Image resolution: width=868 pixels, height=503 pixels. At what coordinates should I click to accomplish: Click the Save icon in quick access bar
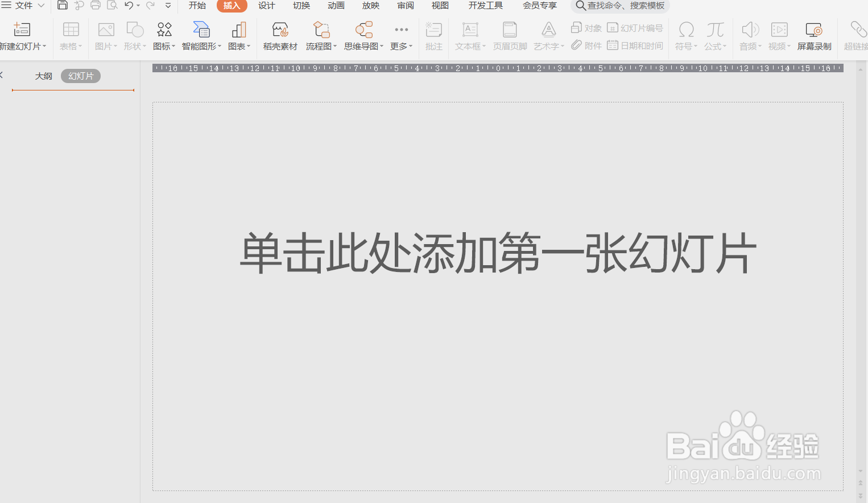pyautogui.click(x=63, y=6)
